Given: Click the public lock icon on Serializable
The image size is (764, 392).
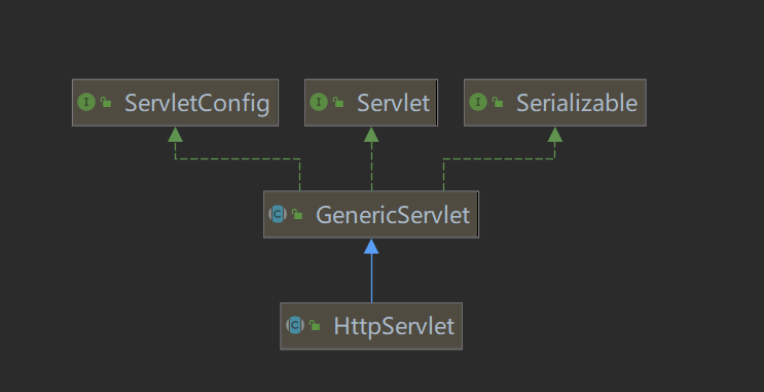Looking at the screenshot, I should click(x=497, y=102).
